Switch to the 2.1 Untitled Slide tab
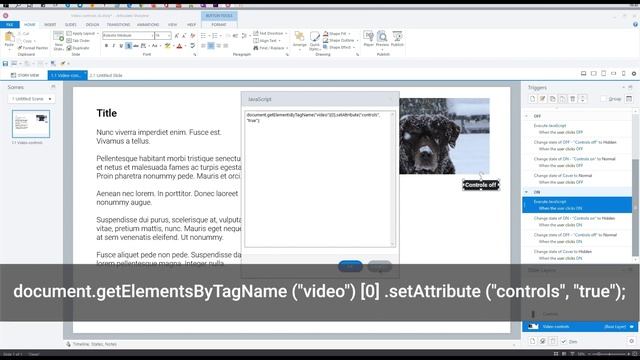 (106, 75)
